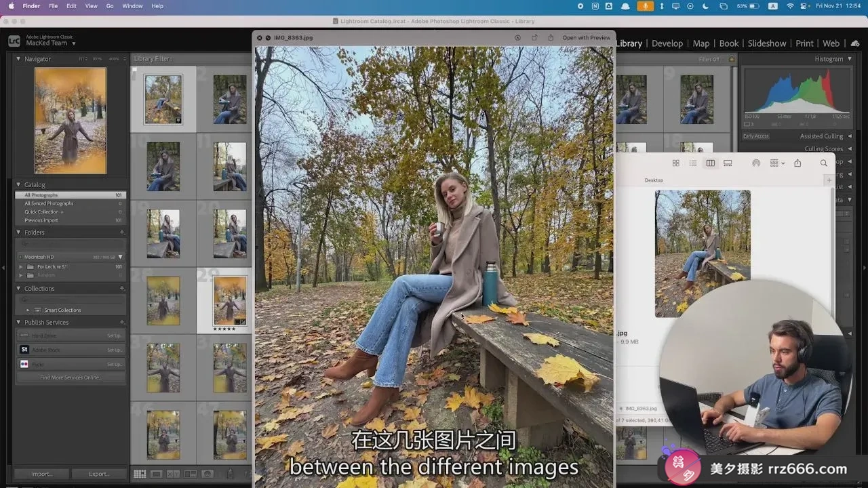Switch Finder to column view

click(711, 163)
